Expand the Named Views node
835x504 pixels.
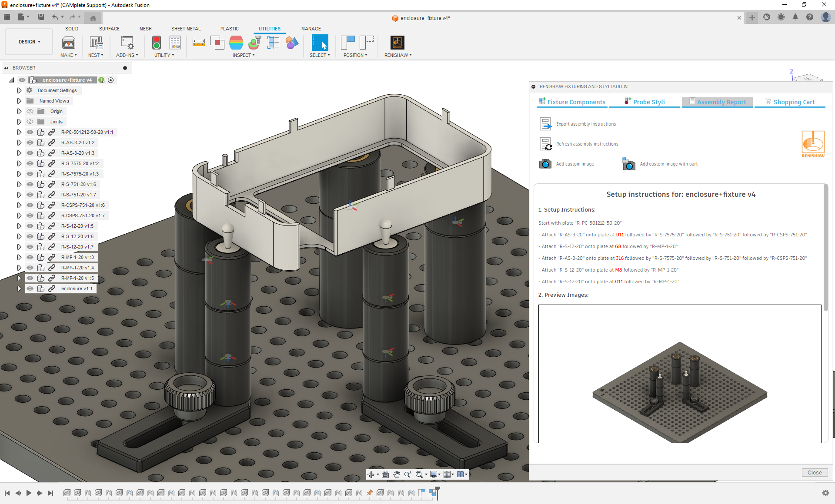tap(19, 101)
